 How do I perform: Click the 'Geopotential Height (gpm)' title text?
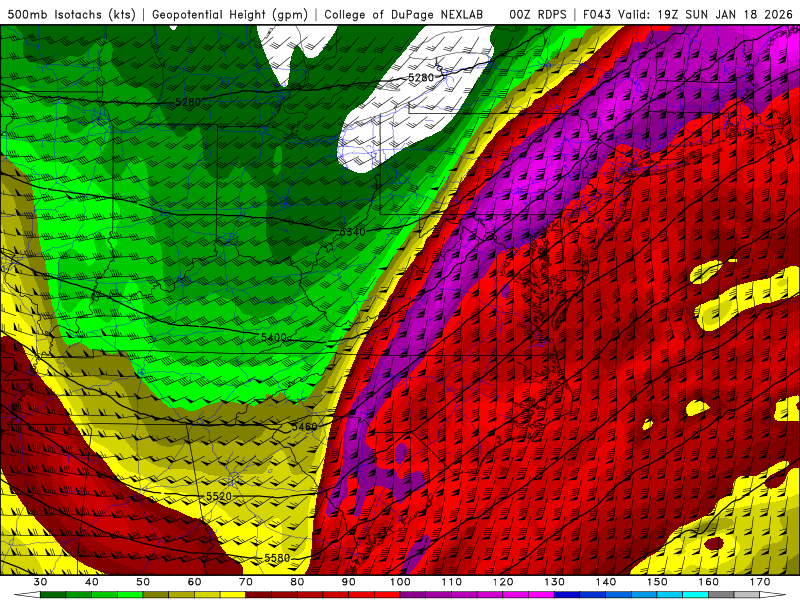point(230,14)
